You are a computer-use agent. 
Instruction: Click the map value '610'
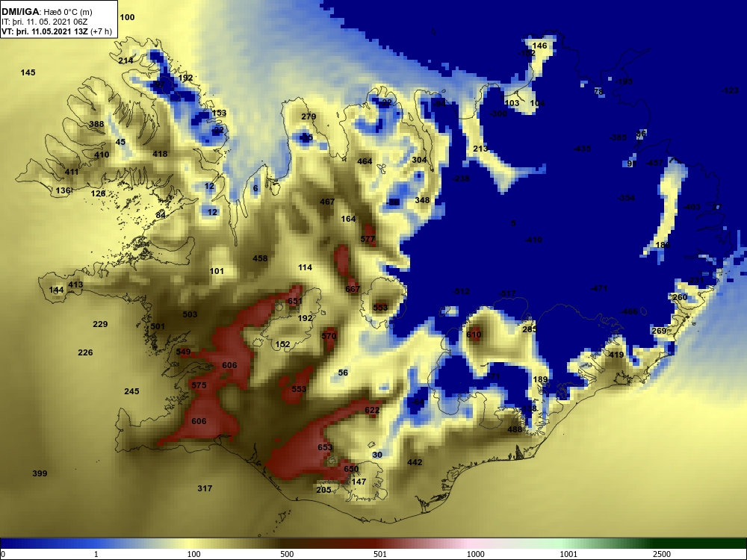coord(474,335)
